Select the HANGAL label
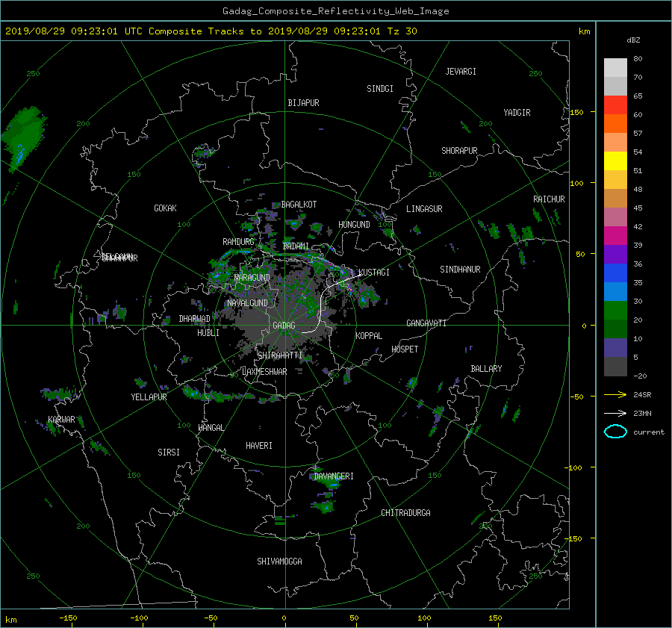 click(211, 428)
